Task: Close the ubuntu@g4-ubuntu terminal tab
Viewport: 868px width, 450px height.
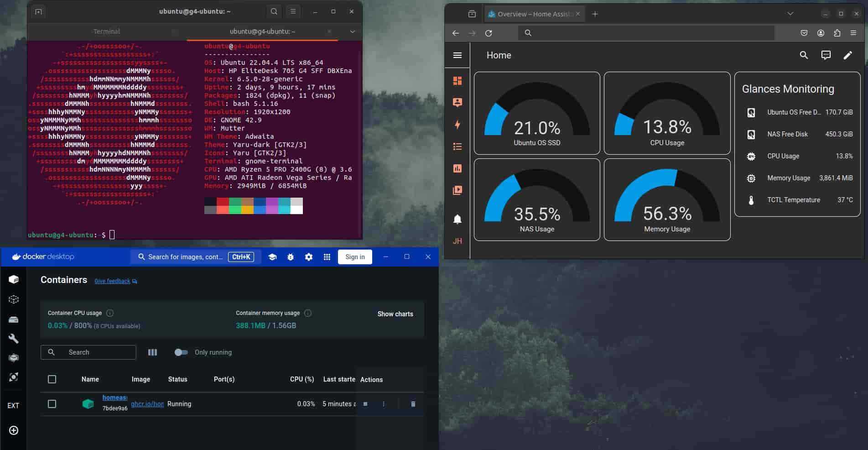Action: click(x=329, y=31)
